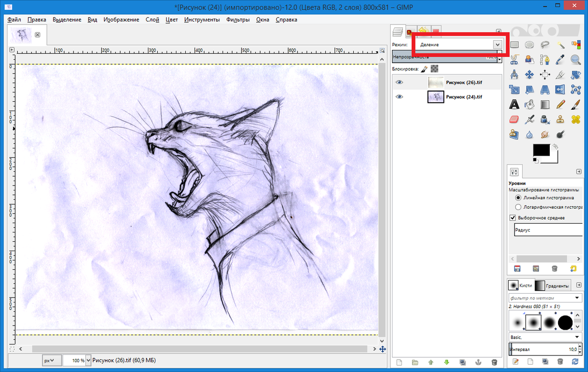Toggle lock pixels brush icon
The image size is (588, 372).
(x=425, y=69)
